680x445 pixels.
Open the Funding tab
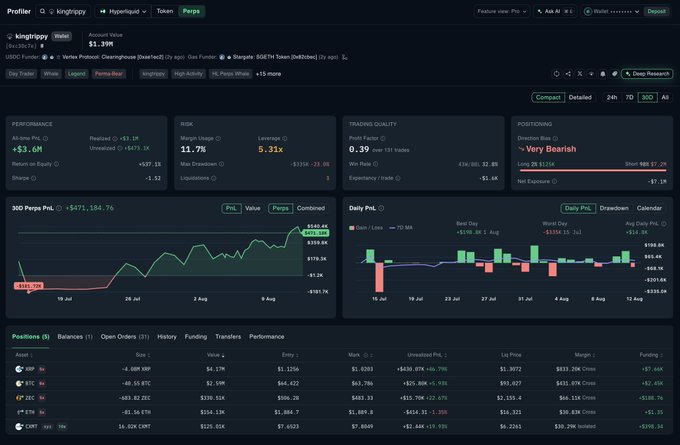196,337
